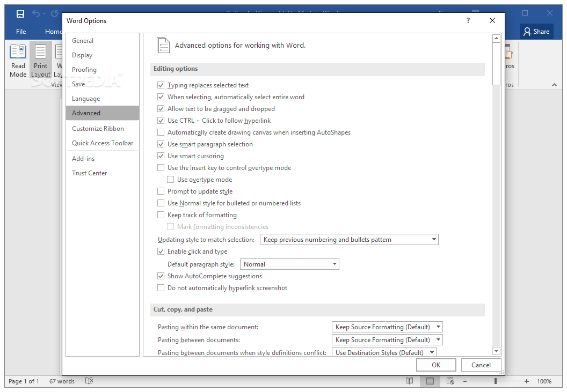Enable Do not automatically hyperlink screenshot

click(161, 288)
